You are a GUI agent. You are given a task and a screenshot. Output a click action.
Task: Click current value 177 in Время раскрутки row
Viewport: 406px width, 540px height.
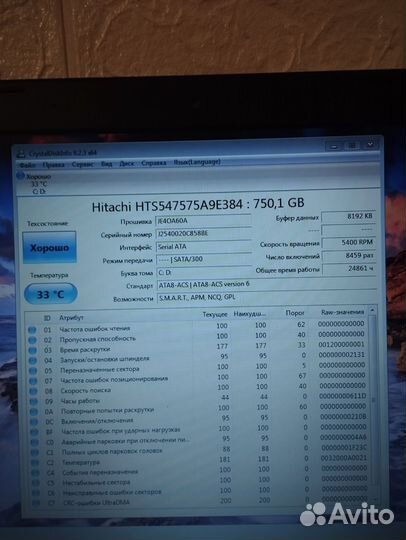pos(222,346)
